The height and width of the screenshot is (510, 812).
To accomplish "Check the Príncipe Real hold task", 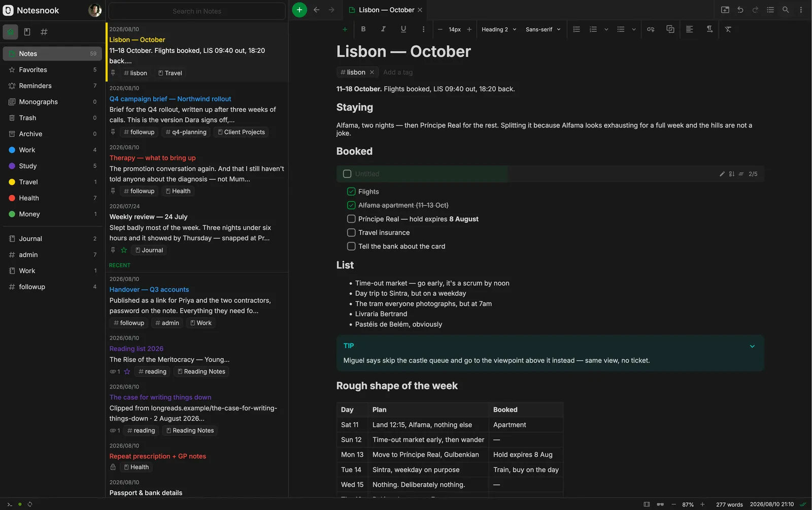I will tap(351, 219).
